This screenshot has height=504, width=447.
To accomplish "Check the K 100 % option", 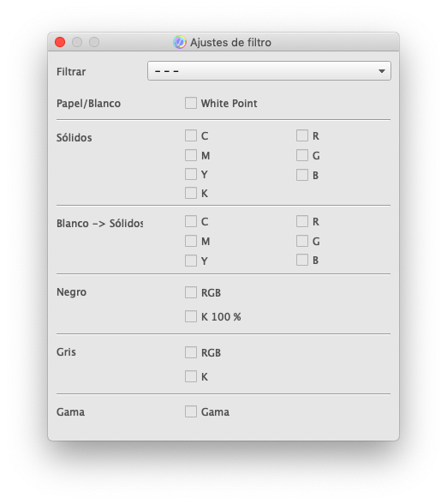I will click(x=191, y=316).
